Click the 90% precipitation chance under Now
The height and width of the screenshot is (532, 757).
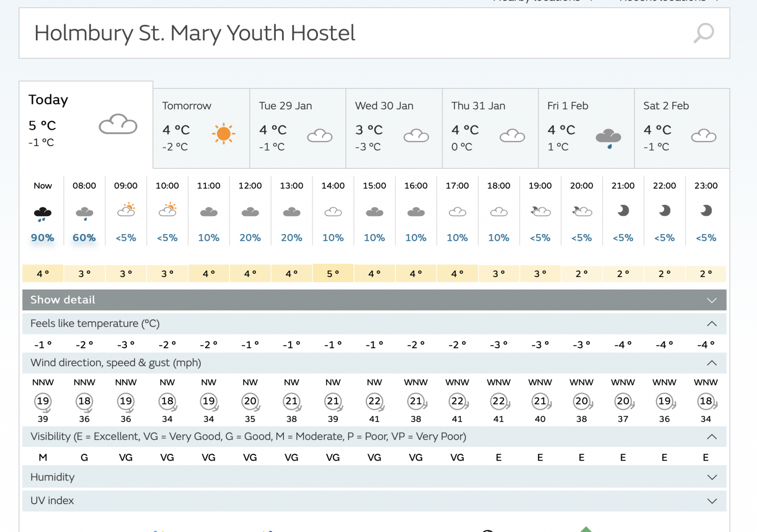[43, 238]
